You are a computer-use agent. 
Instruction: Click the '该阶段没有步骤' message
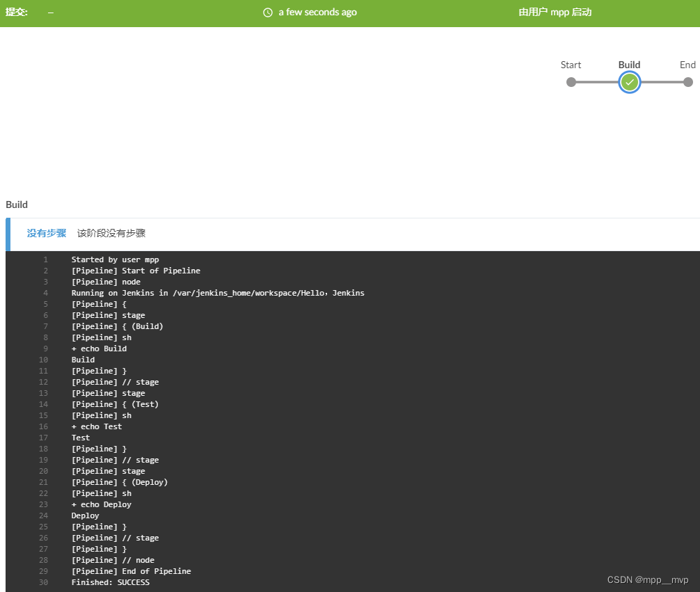111,233
